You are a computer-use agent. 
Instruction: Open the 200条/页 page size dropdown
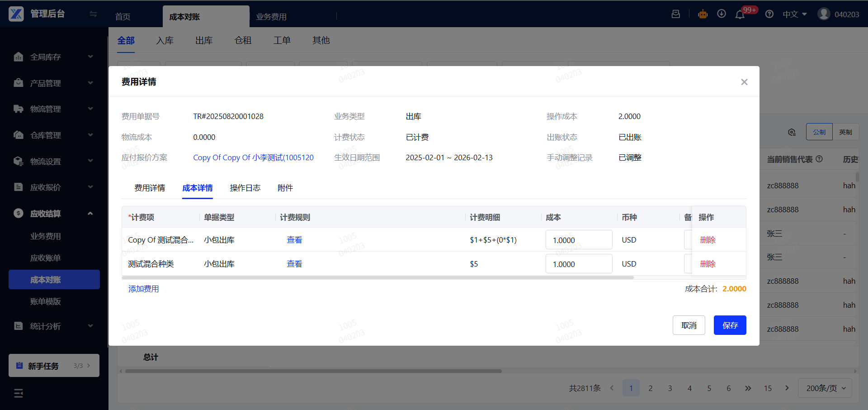tap(826, 388)
